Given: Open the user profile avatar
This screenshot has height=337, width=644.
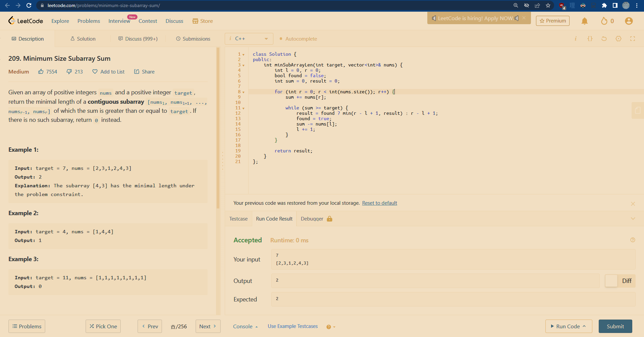Looking at the screenshot, I should (629, 21).
